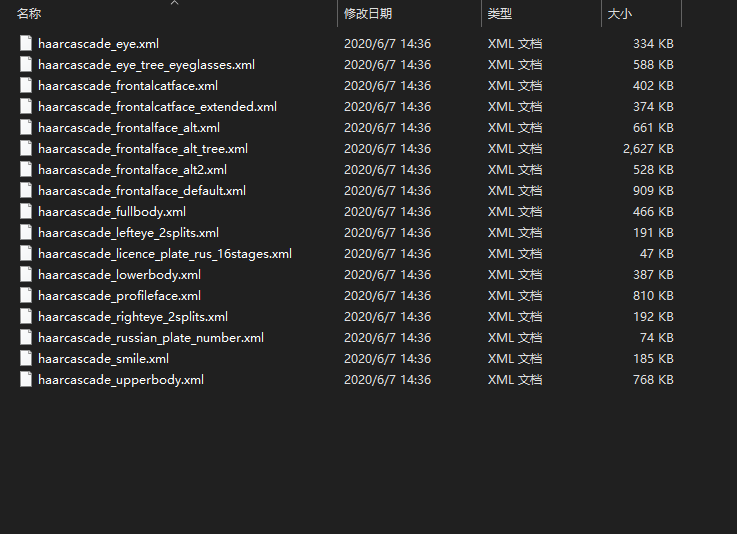The width and height of the screenshot is (737, 534).
Task: Select the file name haarcascade_lefteye_2splits.xml
Action: click(128, 233)
